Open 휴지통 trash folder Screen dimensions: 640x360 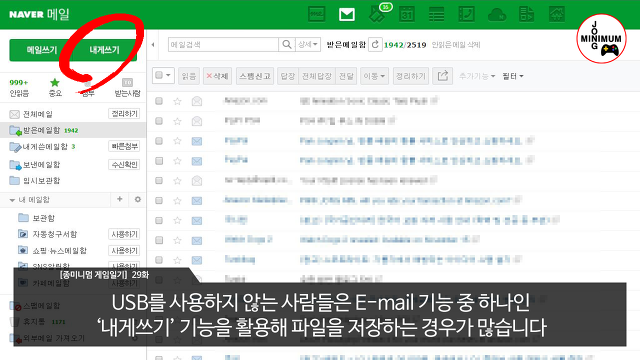coord(33,322)
